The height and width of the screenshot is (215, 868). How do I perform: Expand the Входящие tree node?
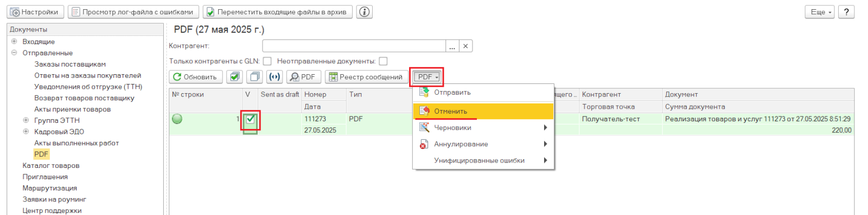click(14, 41)
